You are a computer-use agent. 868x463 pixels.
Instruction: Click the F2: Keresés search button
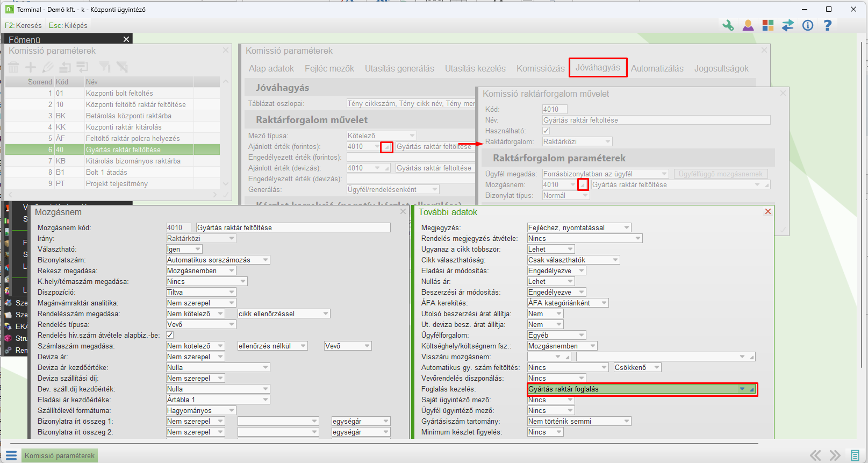[x=23, y=25]
